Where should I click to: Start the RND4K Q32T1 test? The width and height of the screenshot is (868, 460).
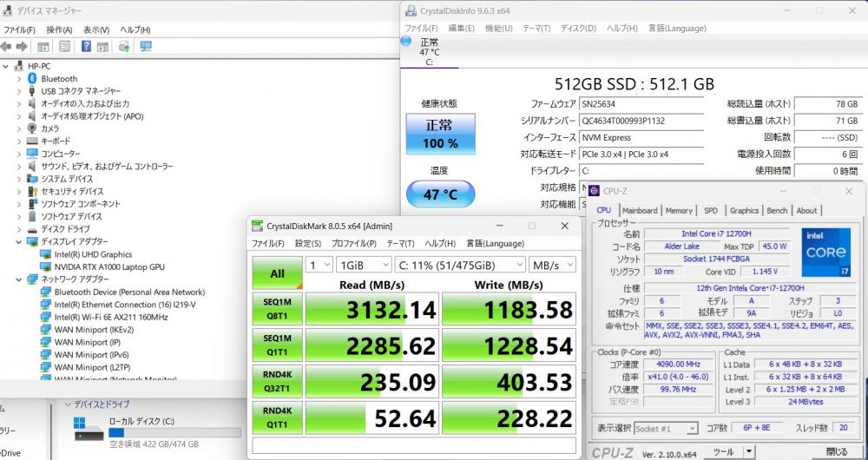tap(278, 381)
